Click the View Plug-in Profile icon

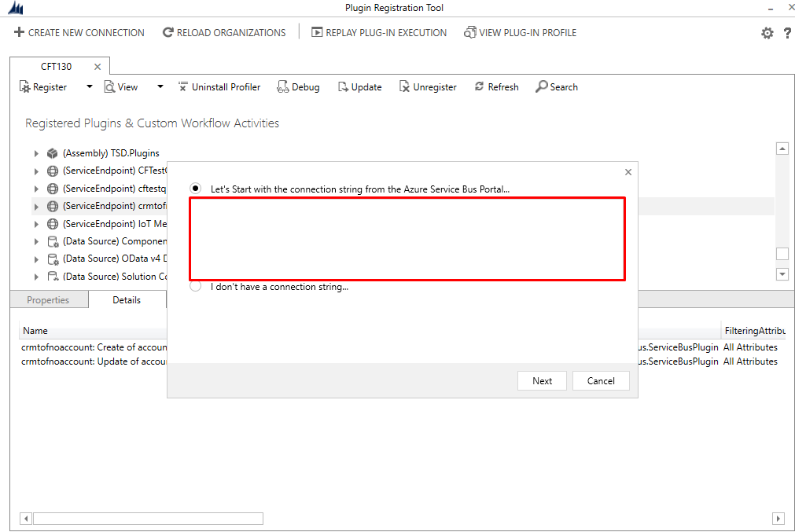coord(470,32)
